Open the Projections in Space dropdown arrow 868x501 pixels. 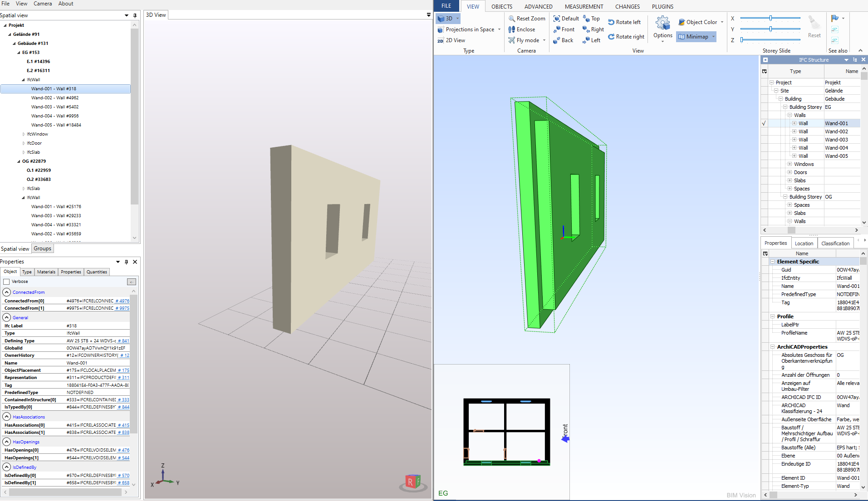pos(500,29)
